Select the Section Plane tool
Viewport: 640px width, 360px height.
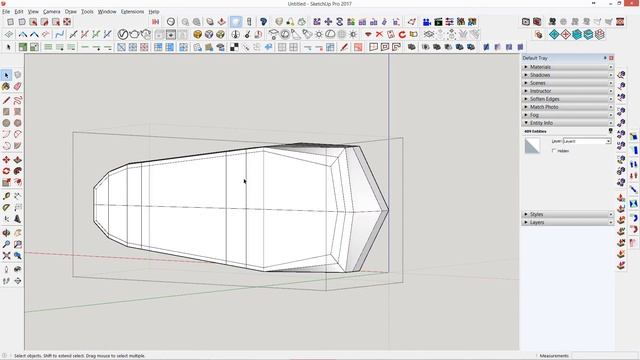tap(18, 281)
